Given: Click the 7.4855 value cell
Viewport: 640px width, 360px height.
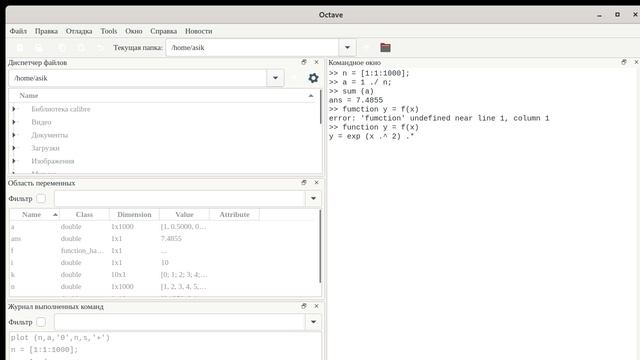Looking at the screenshot, I should tap(171, 238).
